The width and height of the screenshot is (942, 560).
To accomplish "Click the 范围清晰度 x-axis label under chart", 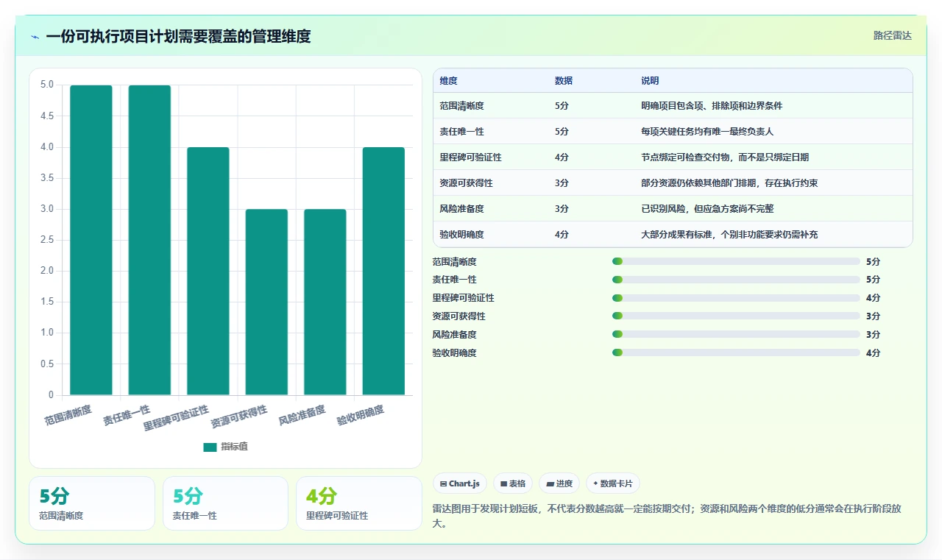I will point(68,415).
